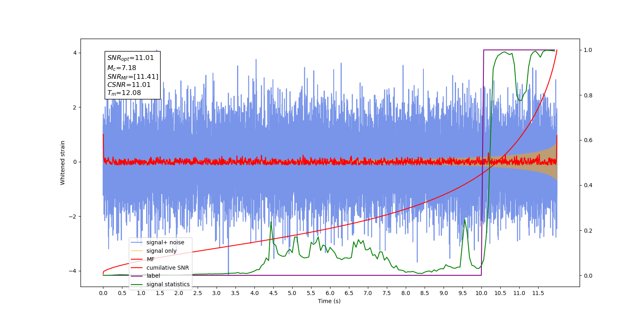Click the x-axis tick label 11.0
644x322 pixels.
(519, 293)
